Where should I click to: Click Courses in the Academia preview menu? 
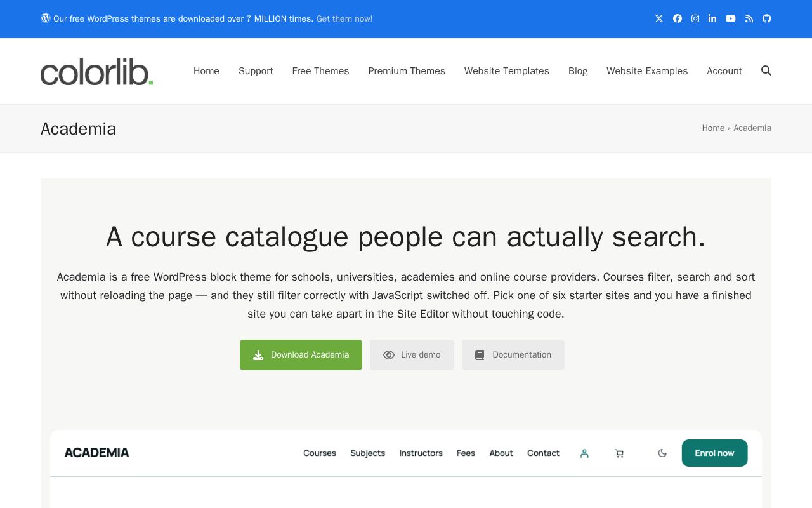tap(320, 453)
